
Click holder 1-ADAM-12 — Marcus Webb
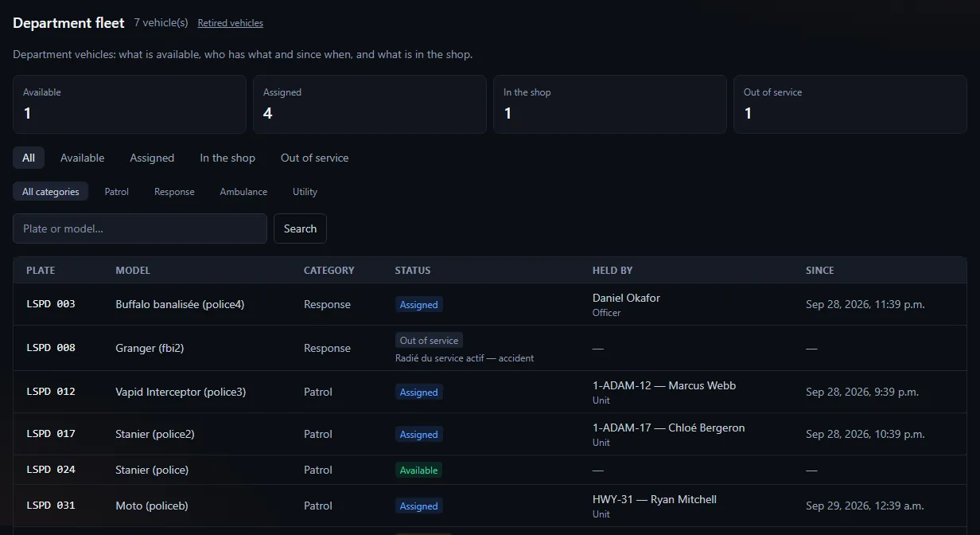click(664, 385)
